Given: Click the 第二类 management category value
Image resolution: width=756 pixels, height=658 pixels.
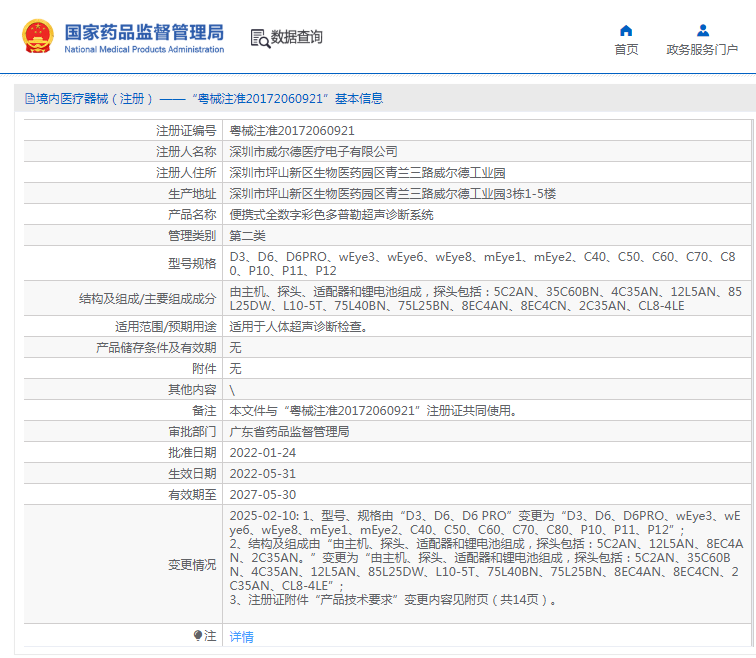Looking at the screenshot, I should tap(247, 236).
